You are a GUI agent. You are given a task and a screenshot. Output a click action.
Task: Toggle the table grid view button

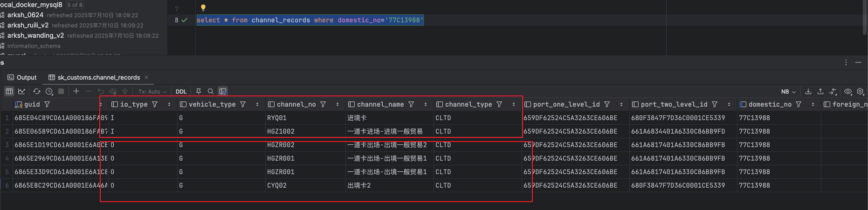click(x=9, y=92)
